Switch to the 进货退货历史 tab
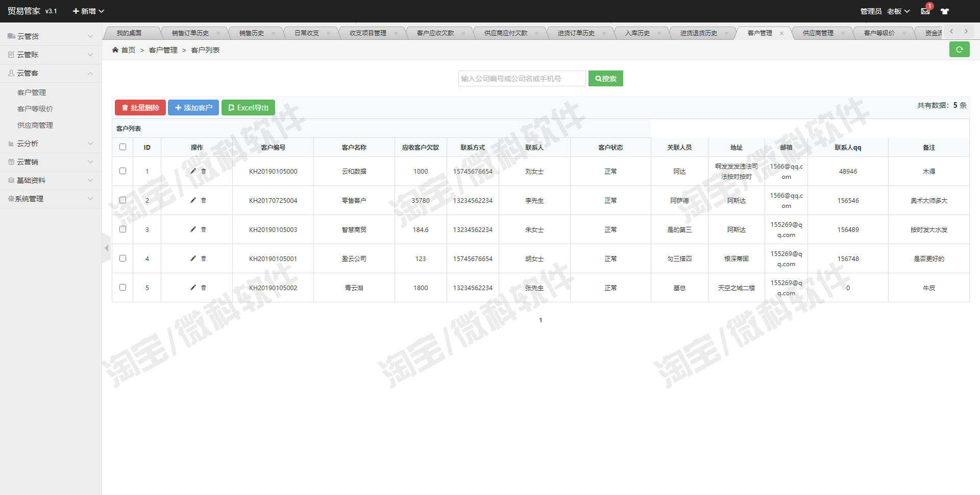980x495 pixels. (699, 33)
